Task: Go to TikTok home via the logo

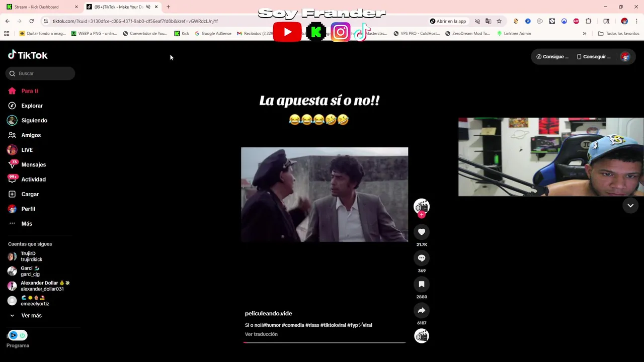Action: [28, 55]
